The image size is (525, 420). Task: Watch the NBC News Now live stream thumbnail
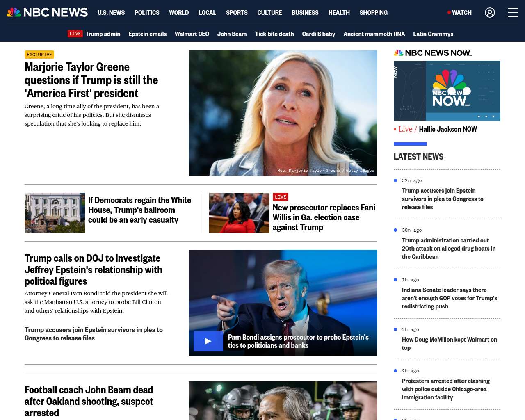(447, 91)
